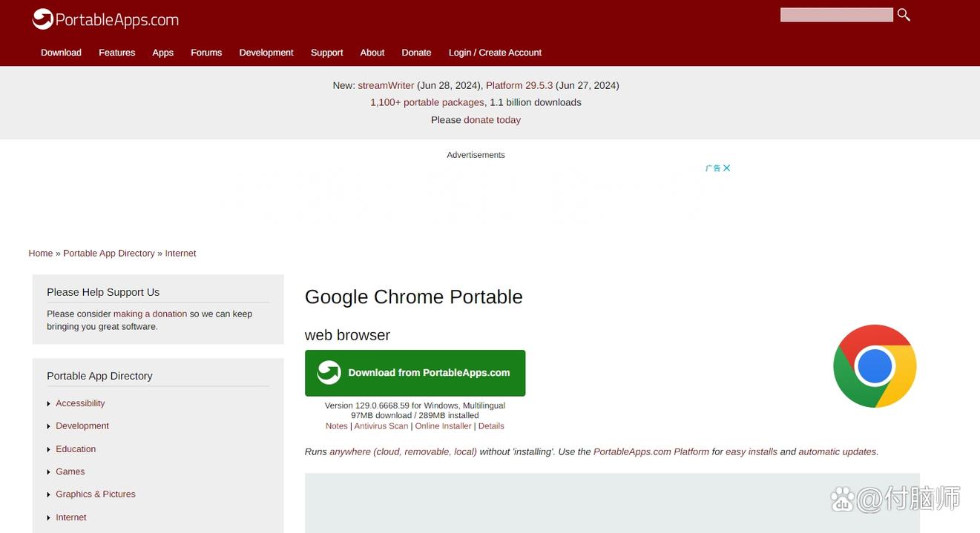Close the advertisement with X icon
The image size is (980, 533).
727,168
